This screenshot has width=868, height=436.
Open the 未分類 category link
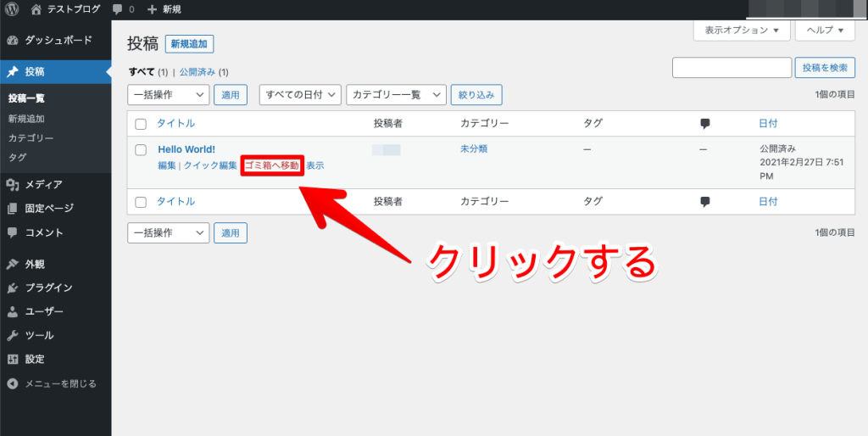(474, 149)
